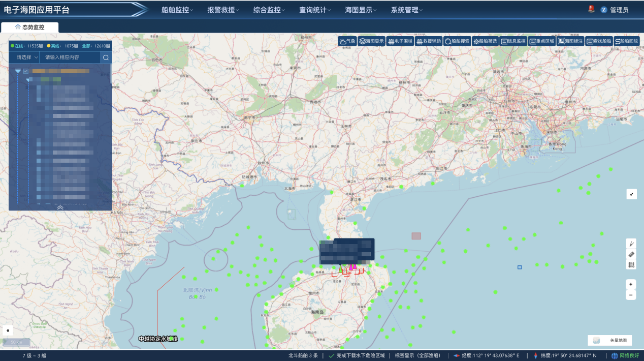Collapse the top-level ship tree node
The image size is (644, 361).
click(18, 71)
